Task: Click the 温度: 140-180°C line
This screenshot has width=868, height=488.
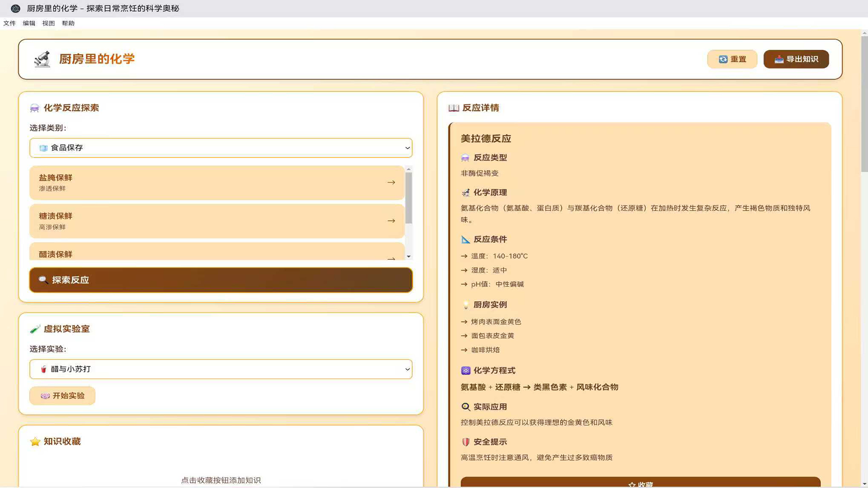Action: tap(494, 256)
